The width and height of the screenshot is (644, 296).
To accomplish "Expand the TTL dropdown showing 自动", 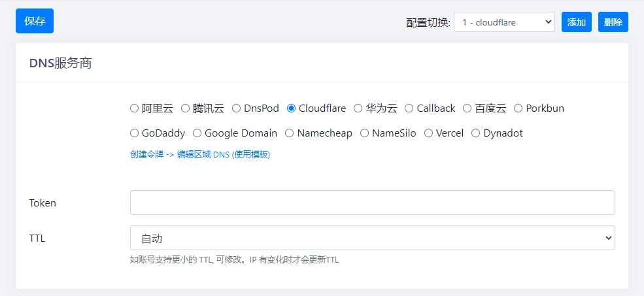I will [x=372, y=238].
